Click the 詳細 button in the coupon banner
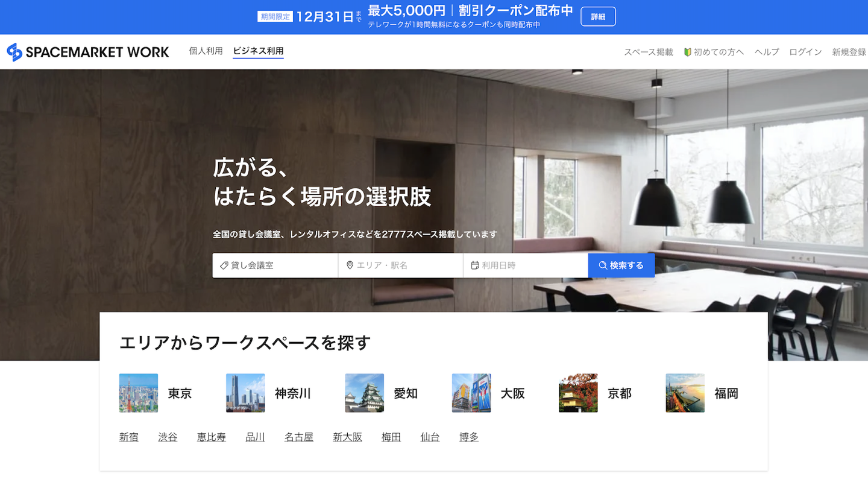868x488 pixels. tap(598, 17)
